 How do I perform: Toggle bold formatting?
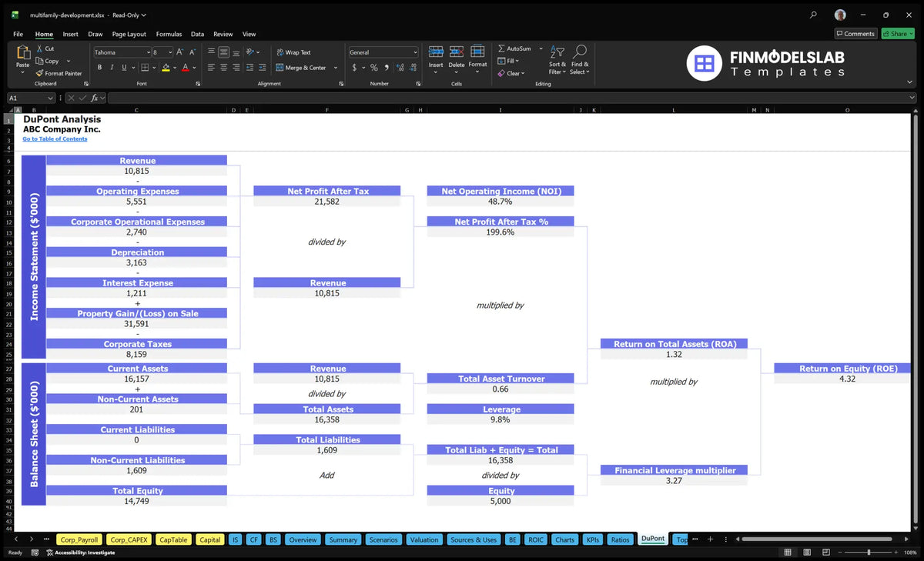(x=99, y=68)
